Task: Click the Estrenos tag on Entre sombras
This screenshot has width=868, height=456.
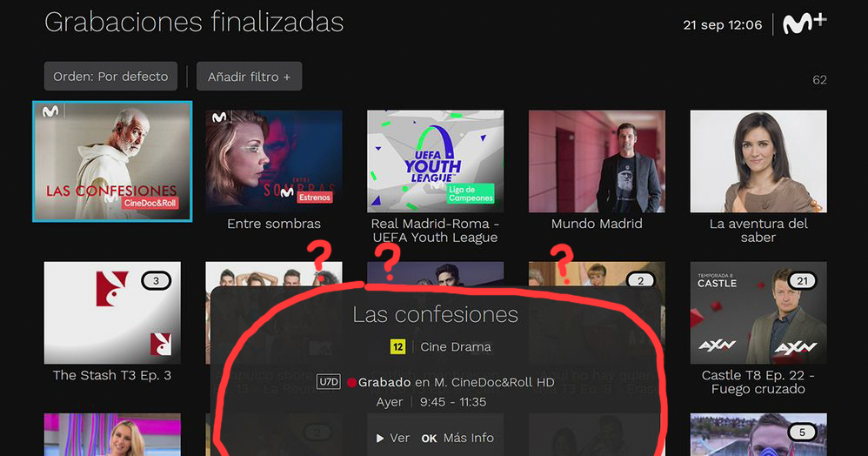Action: 315,198
